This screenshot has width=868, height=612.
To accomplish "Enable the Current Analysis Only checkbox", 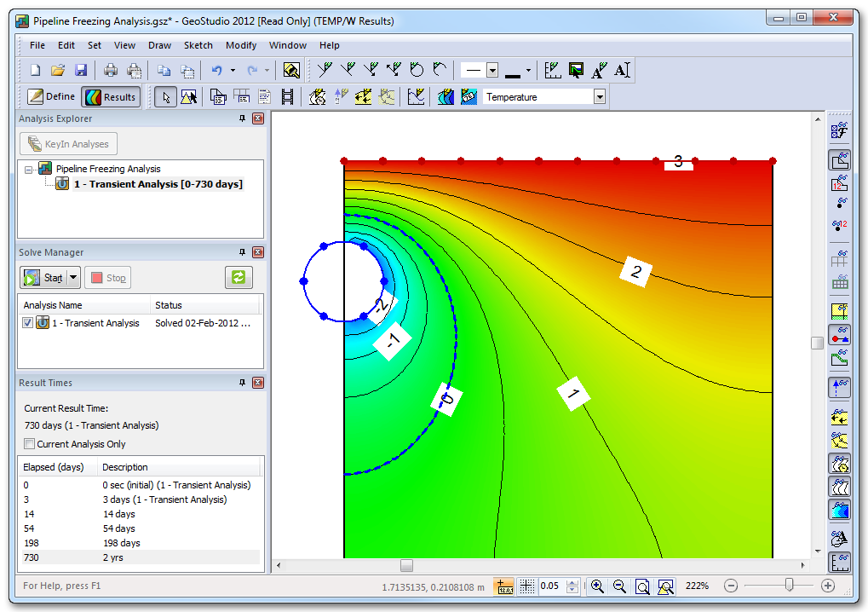I will coord(29,442).
